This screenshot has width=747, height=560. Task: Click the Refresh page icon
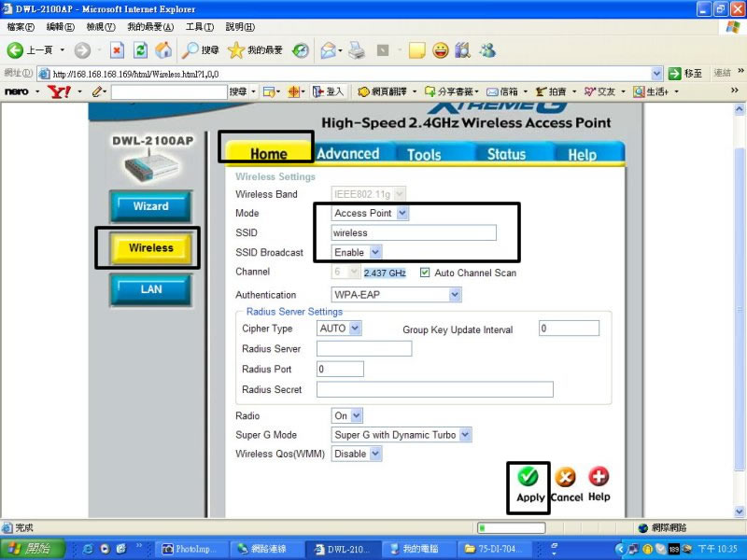140,50
